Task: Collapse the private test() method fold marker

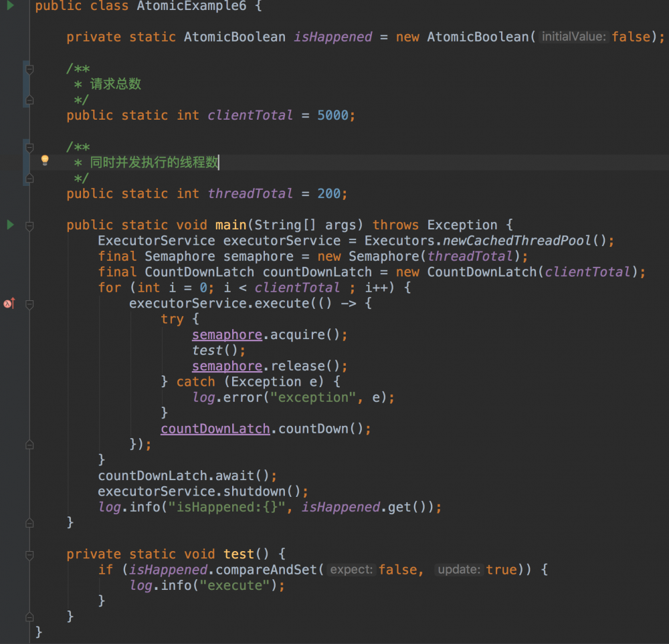Action: click(29, 555)
